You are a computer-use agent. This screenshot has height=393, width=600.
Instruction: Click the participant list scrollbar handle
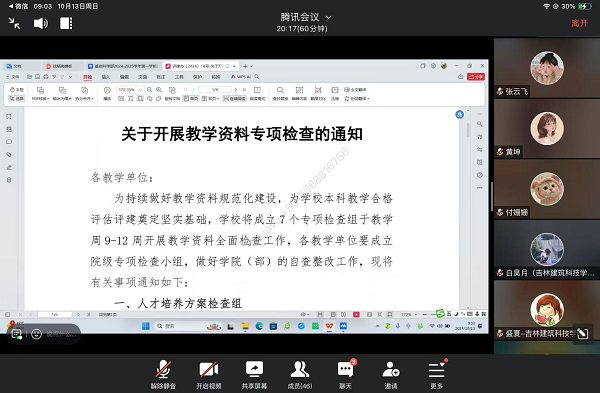pos(492,196)
